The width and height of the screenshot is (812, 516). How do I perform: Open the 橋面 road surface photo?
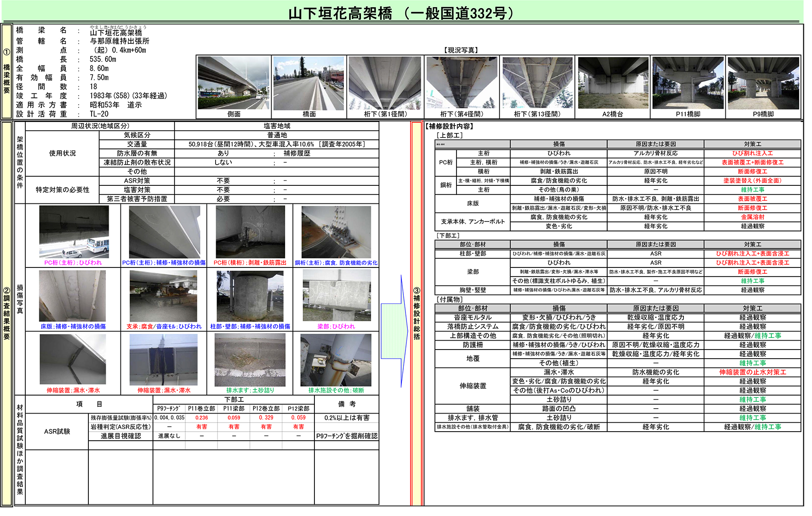(x=309, y=83)
